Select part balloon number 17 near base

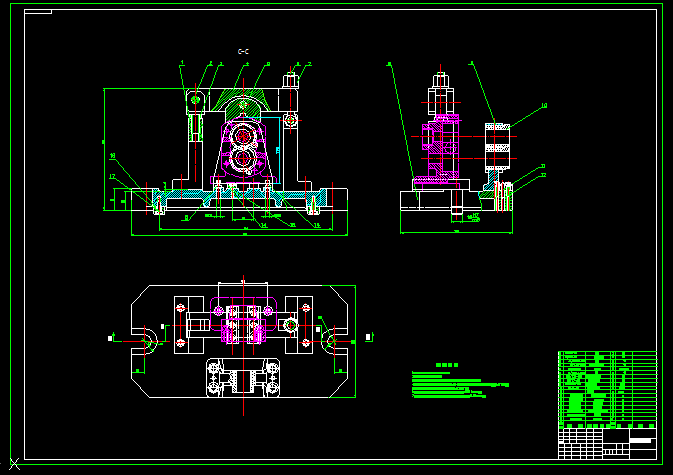[112, 176]
